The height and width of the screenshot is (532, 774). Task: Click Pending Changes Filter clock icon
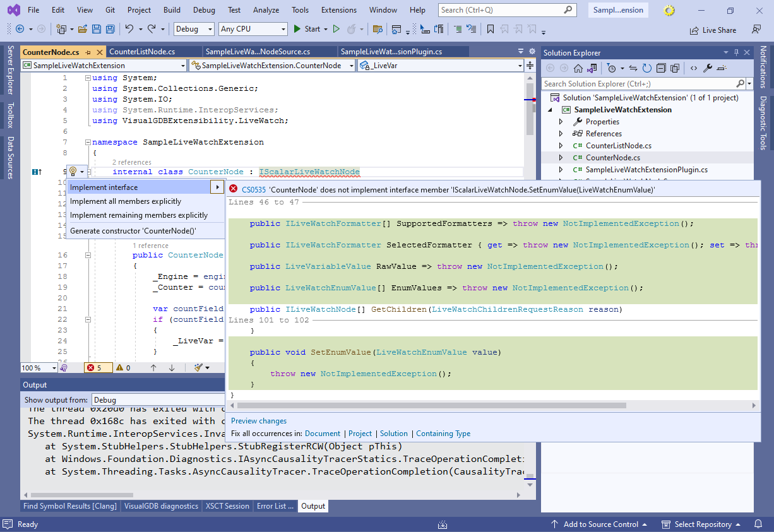[x=611, y=68]
